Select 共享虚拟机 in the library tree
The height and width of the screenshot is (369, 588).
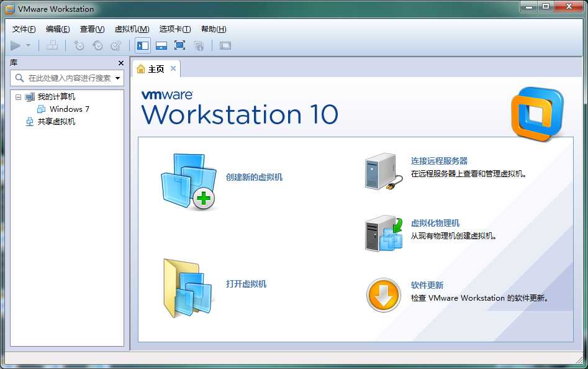pos(57,122)
